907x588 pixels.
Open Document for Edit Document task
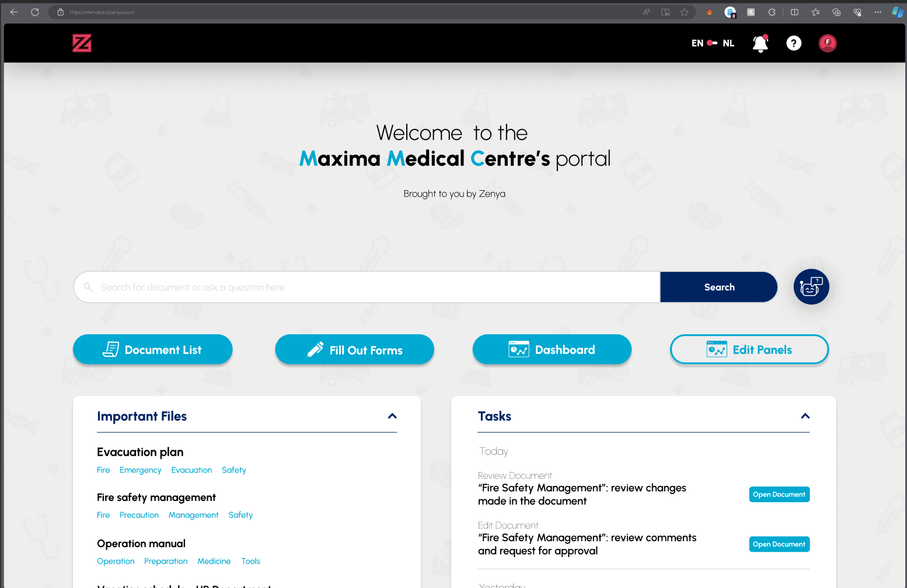(x=779, y=544)
